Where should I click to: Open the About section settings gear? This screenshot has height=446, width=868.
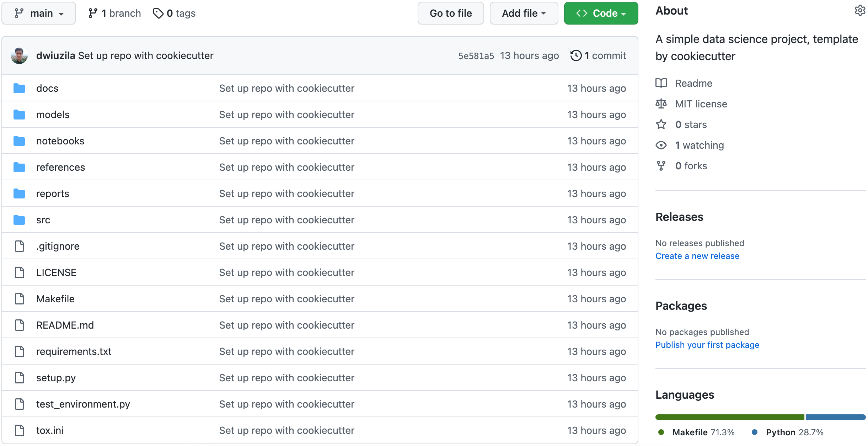[x=861, y=10]
